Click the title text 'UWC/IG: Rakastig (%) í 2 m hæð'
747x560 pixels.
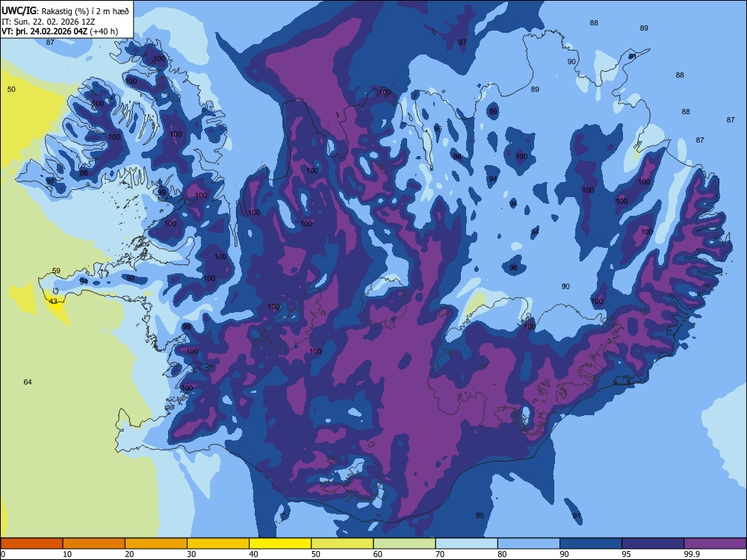65,10
